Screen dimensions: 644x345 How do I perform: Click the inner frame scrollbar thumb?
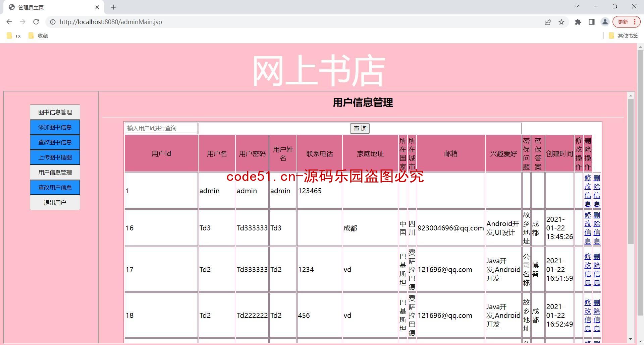point(631,171)
